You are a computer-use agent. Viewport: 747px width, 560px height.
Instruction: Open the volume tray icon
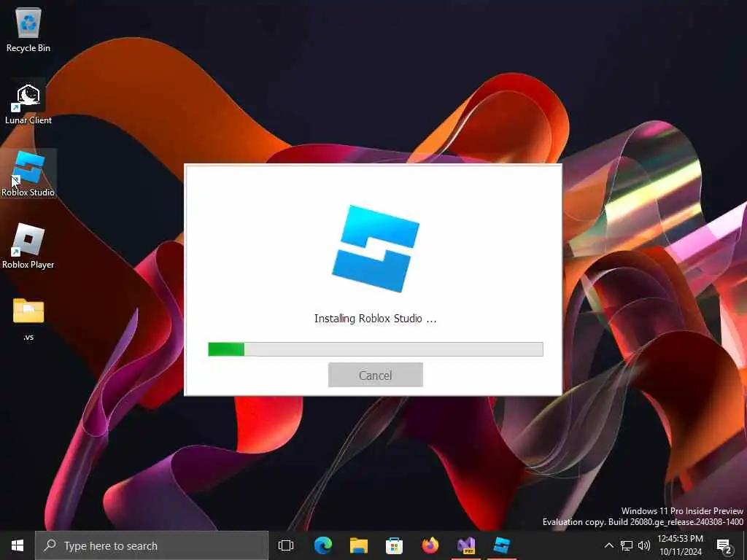coord(644,545)
